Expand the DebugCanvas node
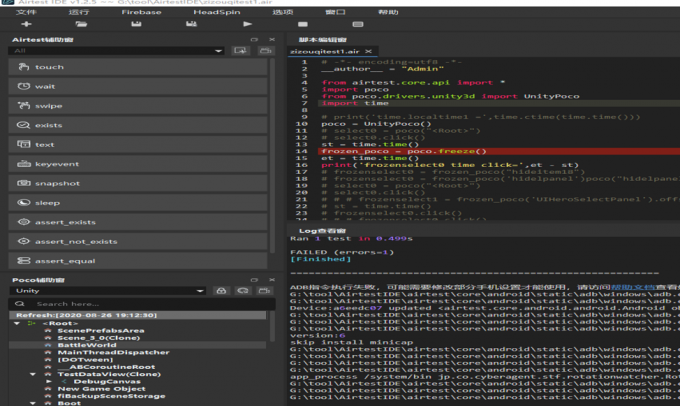Image resolution: width=680 pixels, height=406 pixels. tap(49, 381)
